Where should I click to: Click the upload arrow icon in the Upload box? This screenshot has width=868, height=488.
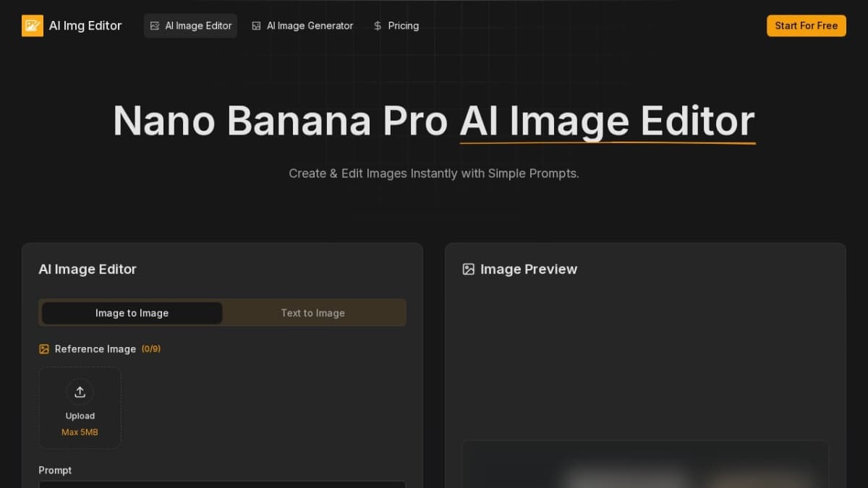coord(80,392)
